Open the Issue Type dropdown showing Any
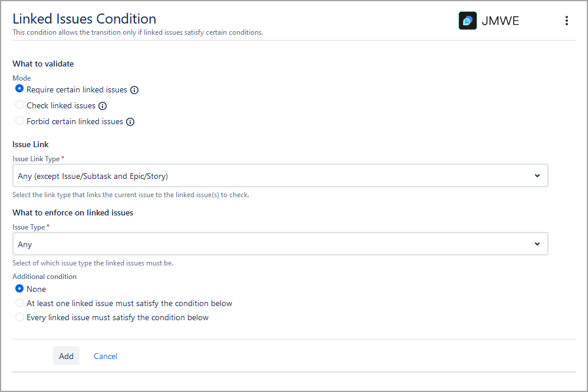 [280, 244]
